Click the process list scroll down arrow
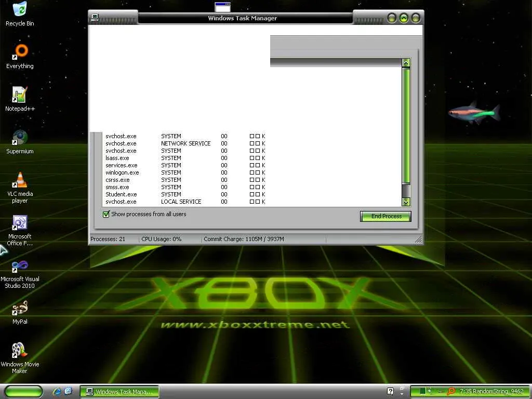This screenshot has height=399, width=532. tap(406, 202)
